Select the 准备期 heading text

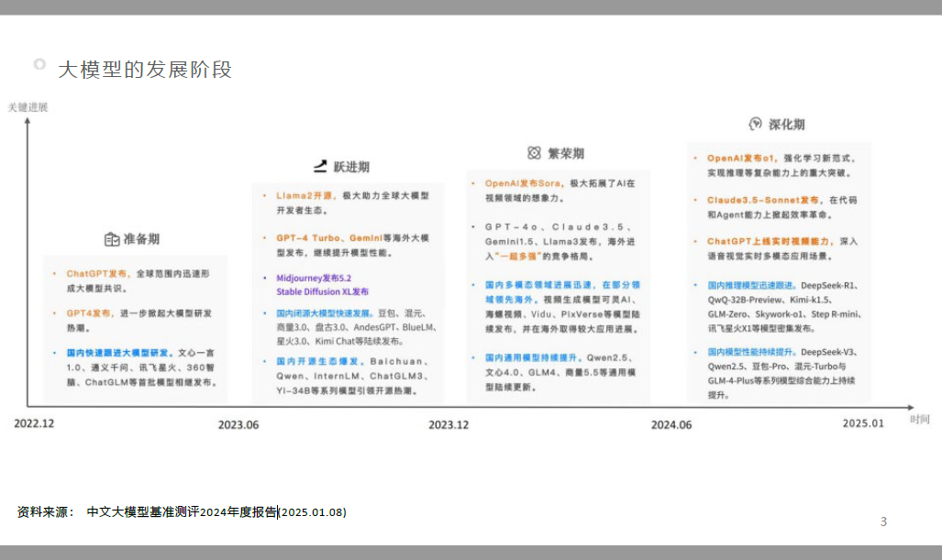(x=142, y=239)
